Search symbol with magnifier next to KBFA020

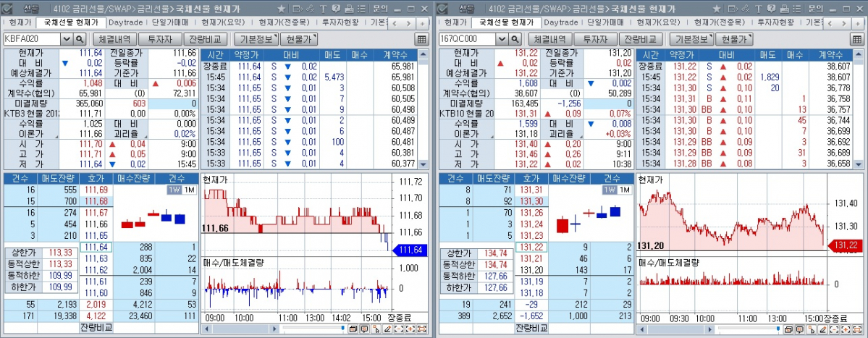coord(80,39)
